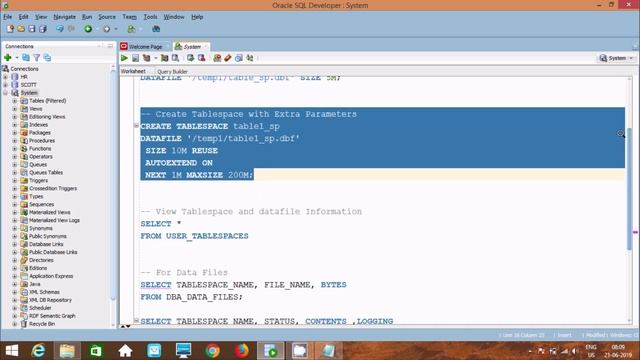Click the Explain Plan icon

(146, 58)
